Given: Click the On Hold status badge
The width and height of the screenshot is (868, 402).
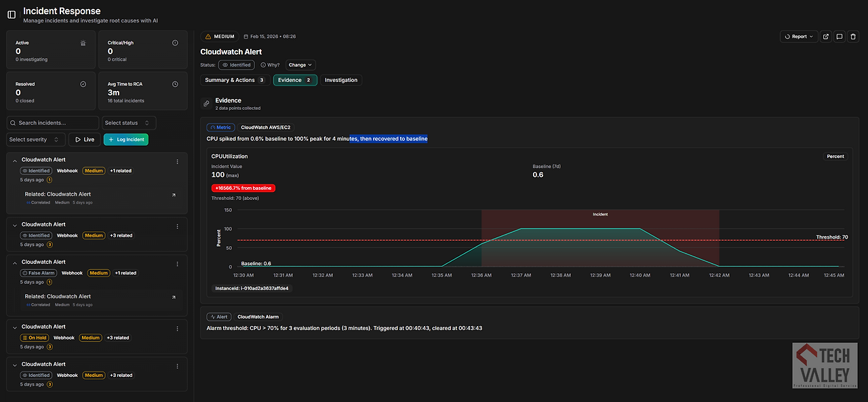Looking at the screenshot, I should tap(35, 338).
